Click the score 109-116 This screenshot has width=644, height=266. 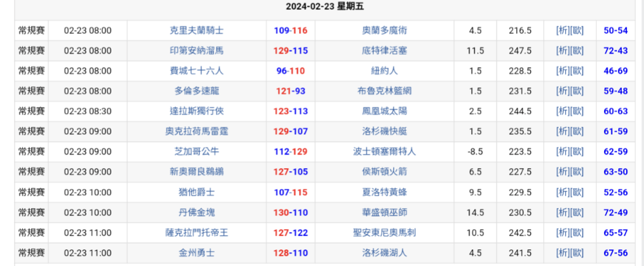pos(291,30)
